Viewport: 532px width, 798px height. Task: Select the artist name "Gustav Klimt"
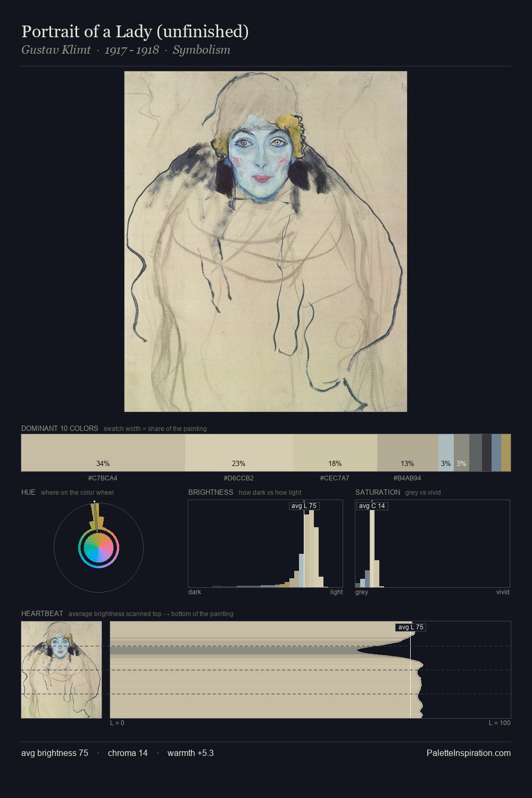[56, 50]
